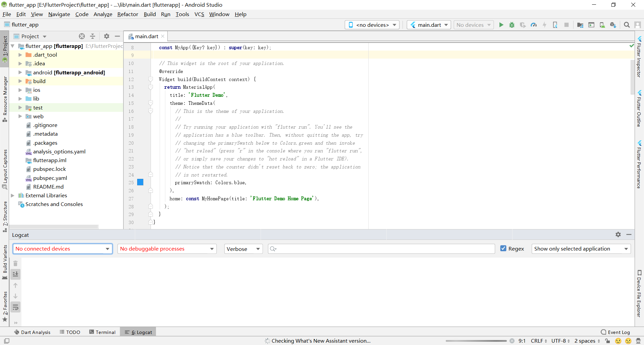Screen dimensions: 644x345
Task: Open the main.dart run configuration dropdown
Action: pyautogui.click(x=429, y=25)
